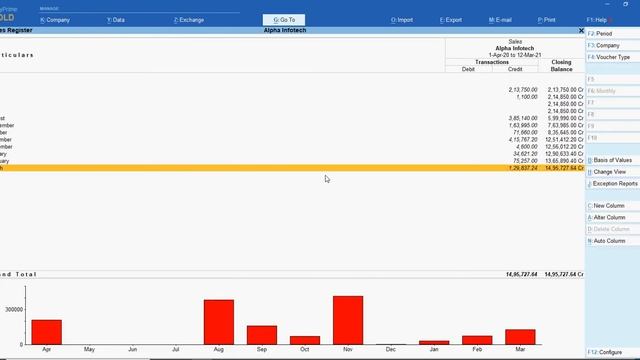
Task: Select credit value 1,63,995.00
Action: click(523, 125)
